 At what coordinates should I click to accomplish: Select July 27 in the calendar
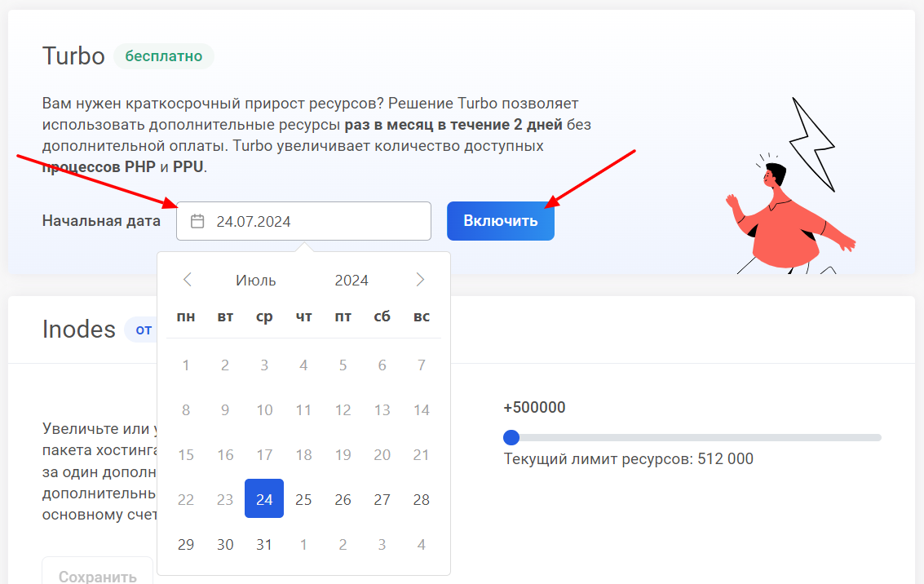pyautogui.click(x=382, y=499)
